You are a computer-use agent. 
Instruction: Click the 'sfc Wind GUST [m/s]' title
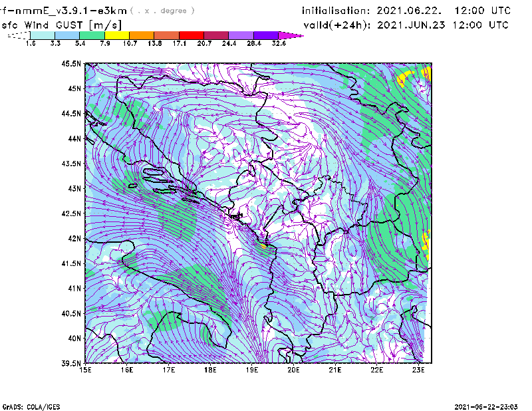[x=62, y=25]
